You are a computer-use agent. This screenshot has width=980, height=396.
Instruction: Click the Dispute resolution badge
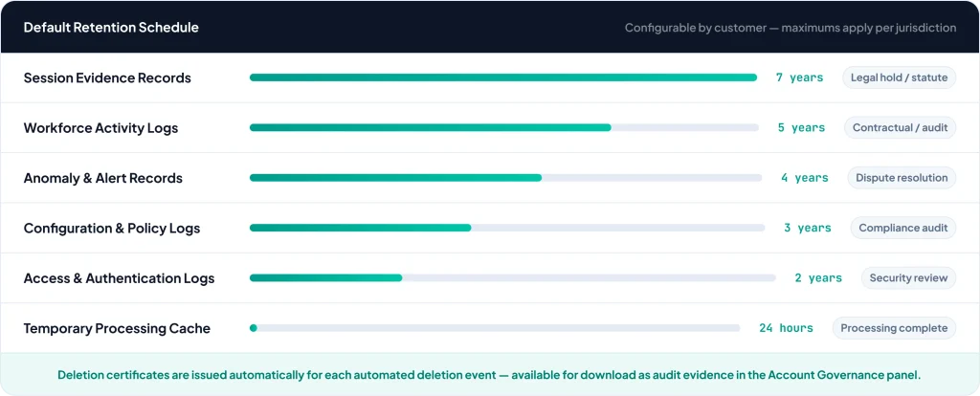(x=902, y=177)
